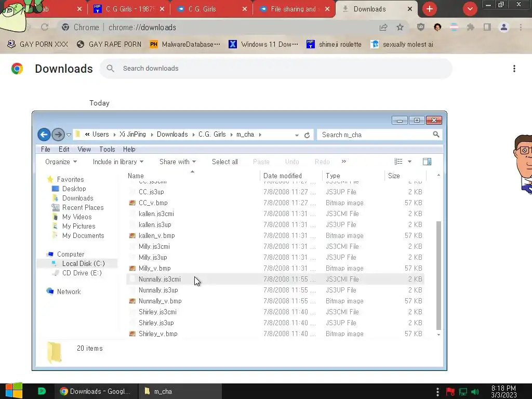Viewport: 532px width, 399px height.
Task: Open shimeji roulette bookmark
Action: tap(334, 45)
